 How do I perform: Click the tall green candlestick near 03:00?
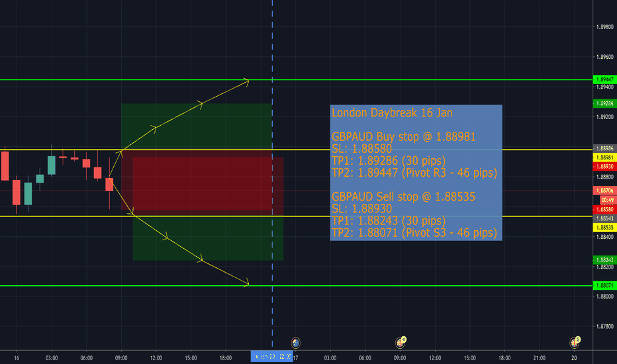51,165
